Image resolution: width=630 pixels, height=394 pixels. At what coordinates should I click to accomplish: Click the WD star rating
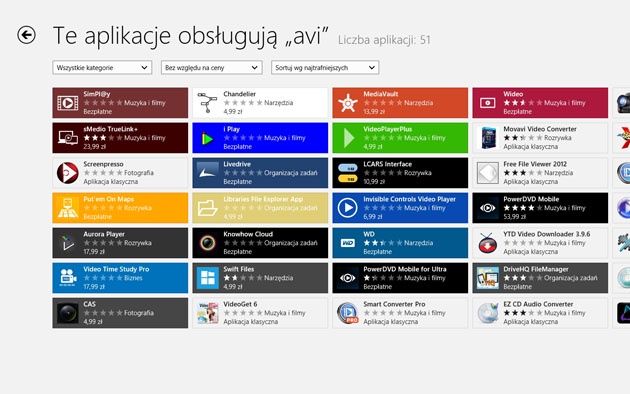coord(382,243)
